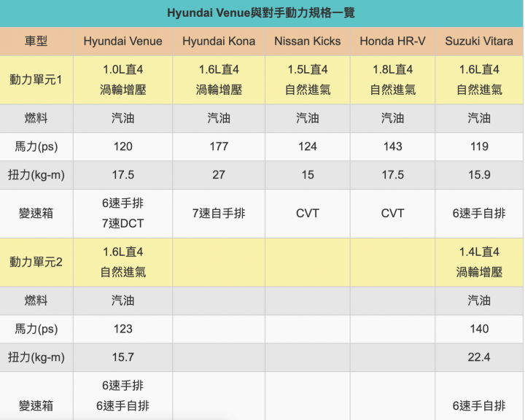
Task: Click the 7速DCT gearbox text
Action: click(123, 223)
